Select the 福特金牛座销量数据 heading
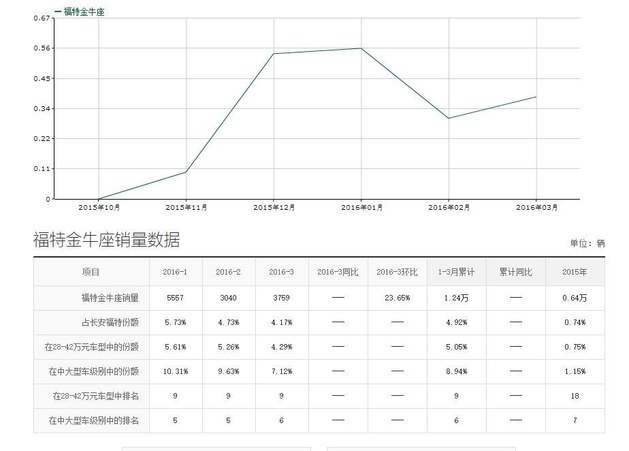629x451 pixels. tap(106, 240)
